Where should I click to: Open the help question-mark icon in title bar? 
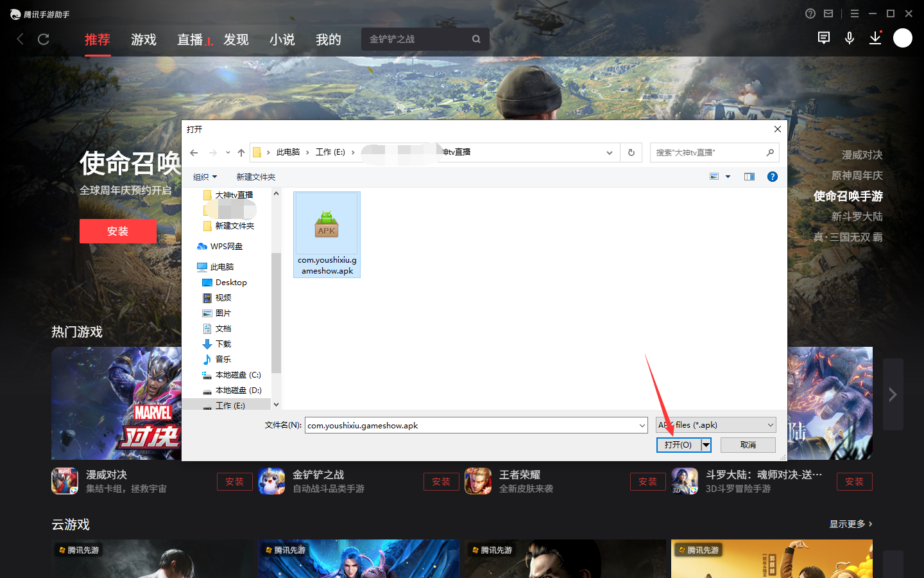tap(810, 13)
